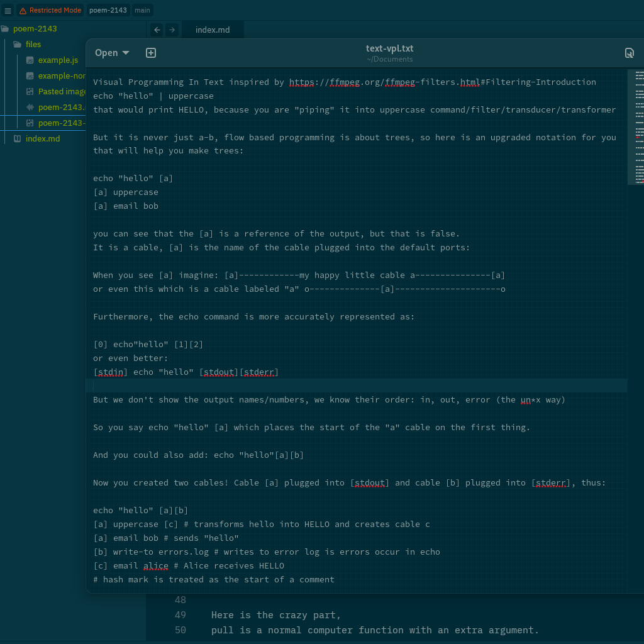Collapse the poem-2143 root folder
This screenshot has height=644, width=644.
(x=35, y=28)
